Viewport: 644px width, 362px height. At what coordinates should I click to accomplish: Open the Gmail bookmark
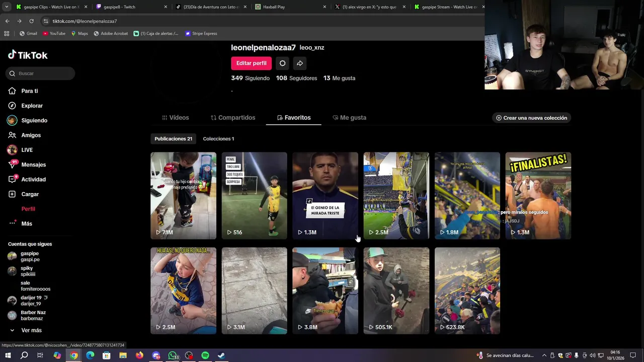point(28,34)
